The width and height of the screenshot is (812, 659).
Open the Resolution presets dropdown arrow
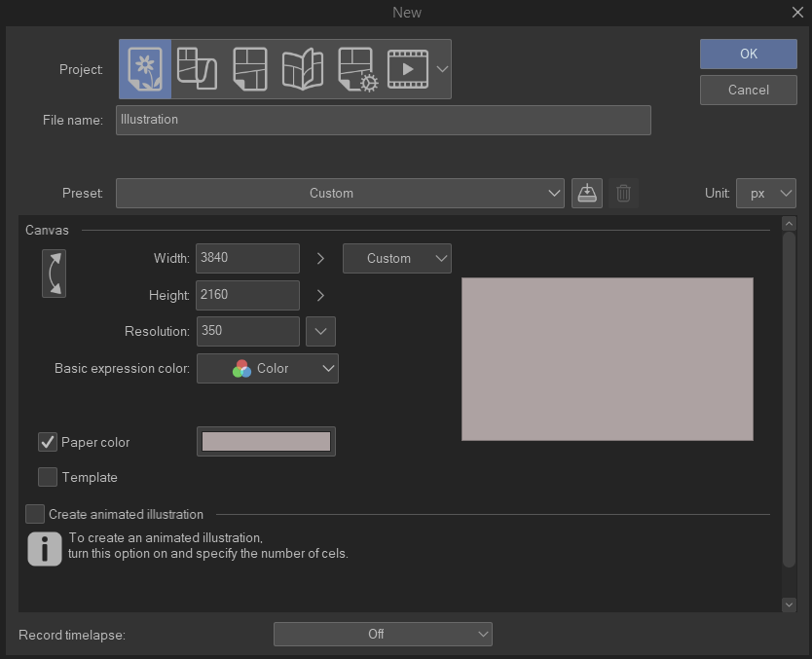click(x=320, y=331)
